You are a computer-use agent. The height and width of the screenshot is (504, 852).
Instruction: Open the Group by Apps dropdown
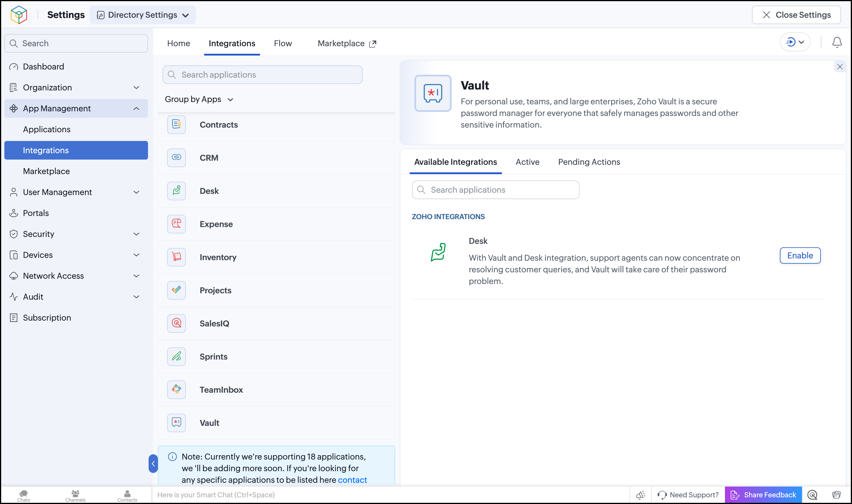point(199,99)
